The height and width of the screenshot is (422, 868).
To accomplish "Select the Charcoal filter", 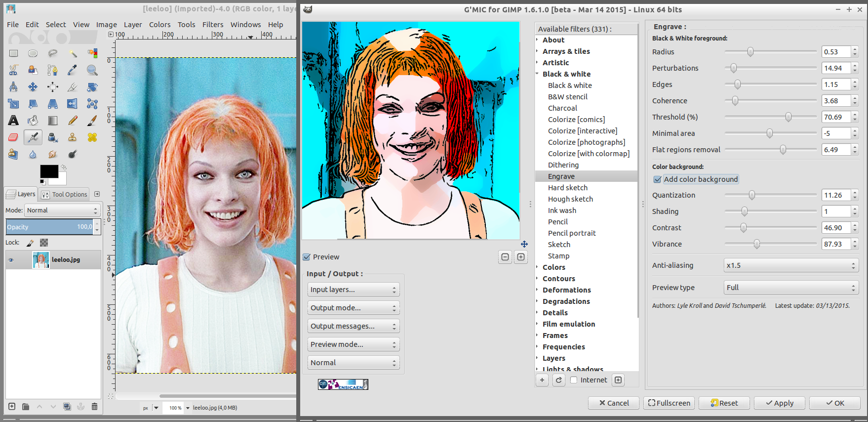I will [x=562, y=108].
